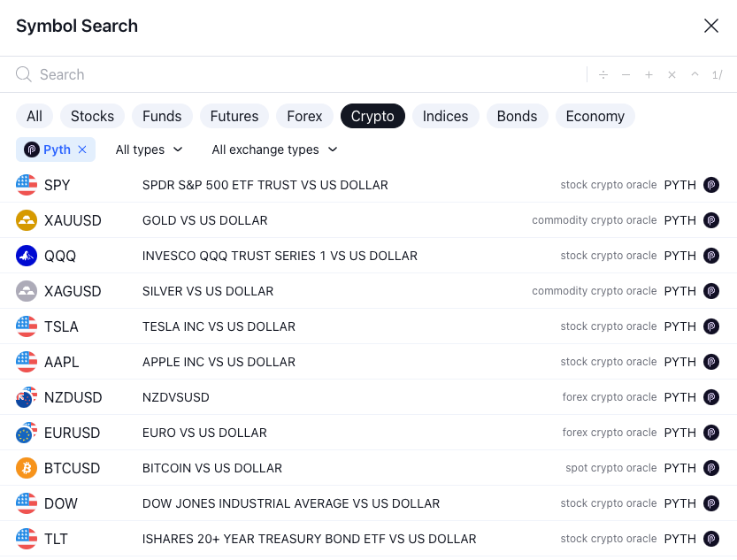Image resolution: width=737 pixels, height=560 pixels.
Task: Click the Pyth logo in the BTCUSD row
Action: click(x=711, y=468)
